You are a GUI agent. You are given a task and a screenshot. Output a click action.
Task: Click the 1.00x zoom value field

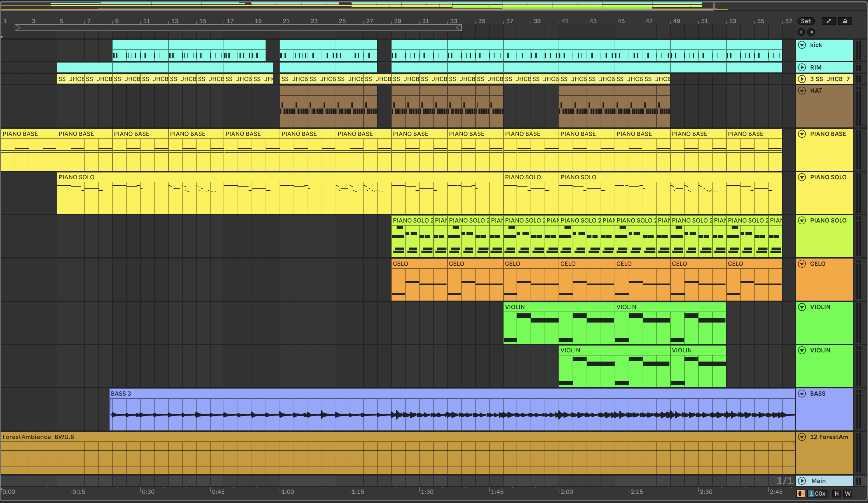click(817, 493)
